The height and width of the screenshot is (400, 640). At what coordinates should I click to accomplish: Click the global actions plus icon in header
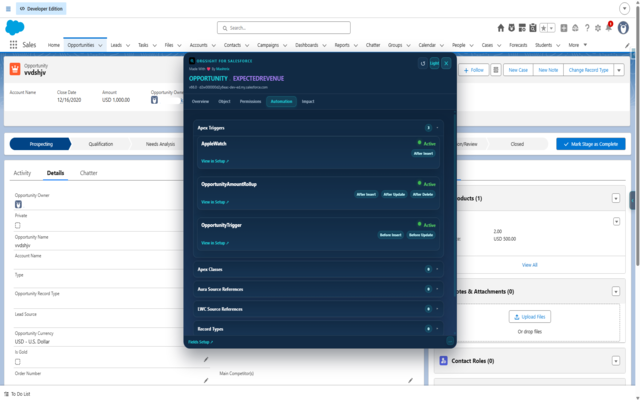pos(564,28)
